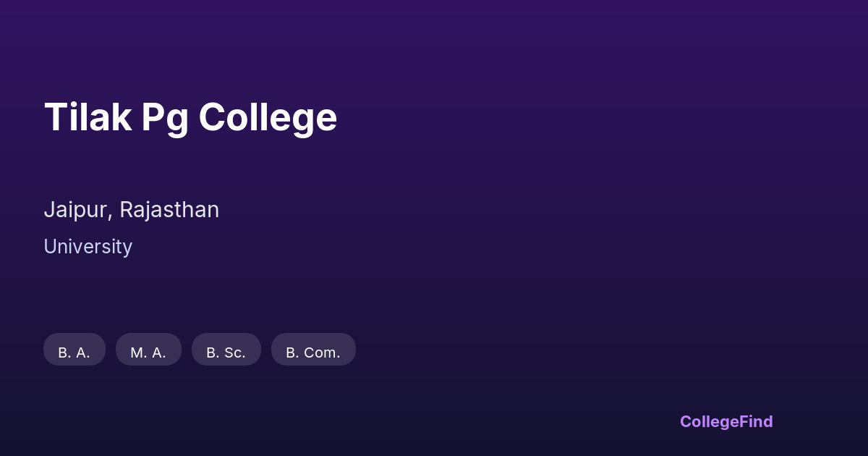This screenshot has width=868, height=456.
Task: Click the word College in the heading
Action: [x=268, y=117]
